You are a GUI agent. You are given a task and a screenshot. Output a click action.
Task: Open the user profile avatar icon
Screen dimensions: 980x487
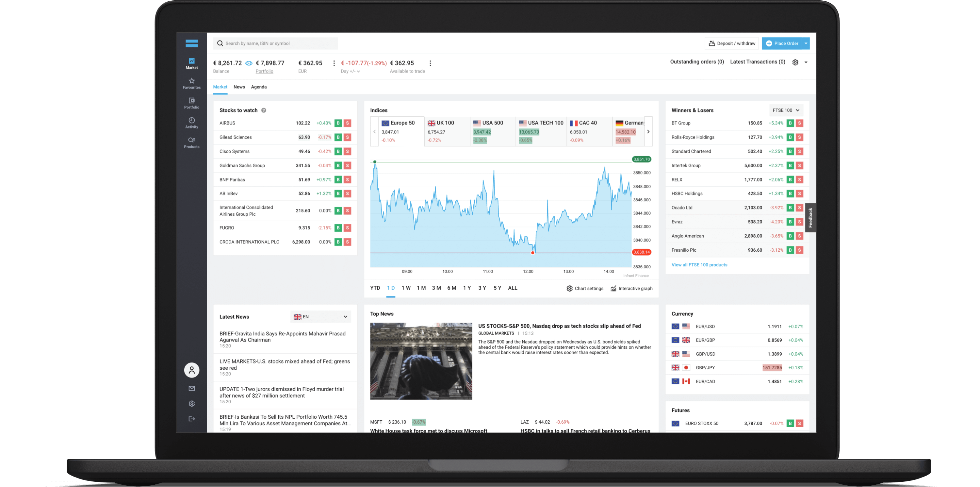tap(191, 370)
